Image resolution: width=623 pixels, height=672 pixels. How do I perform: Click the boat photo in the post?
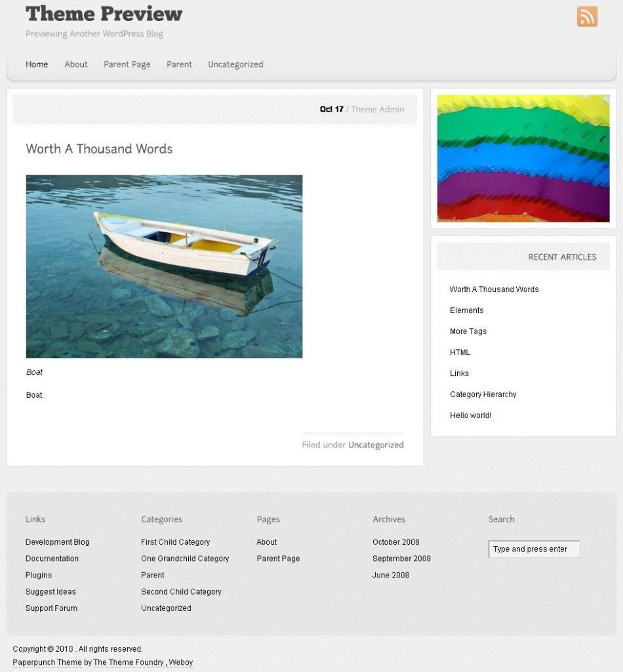[x=164, y=266]
